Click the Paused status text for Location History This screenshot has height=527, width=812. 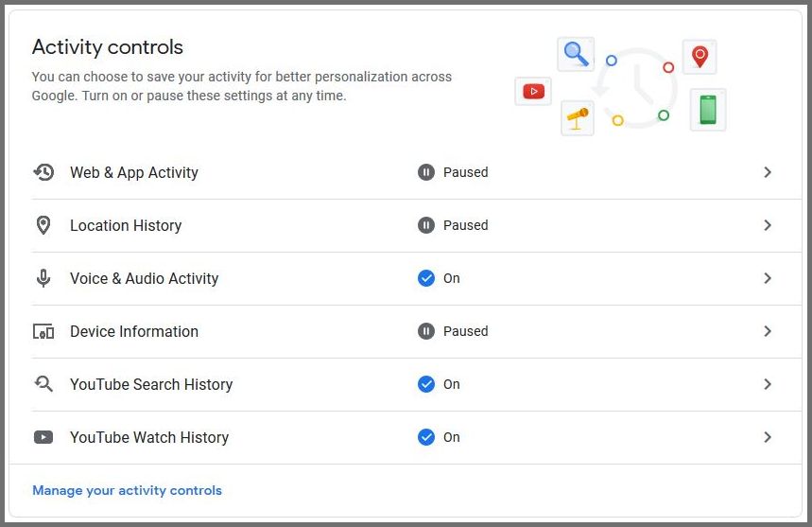[466, 225]
